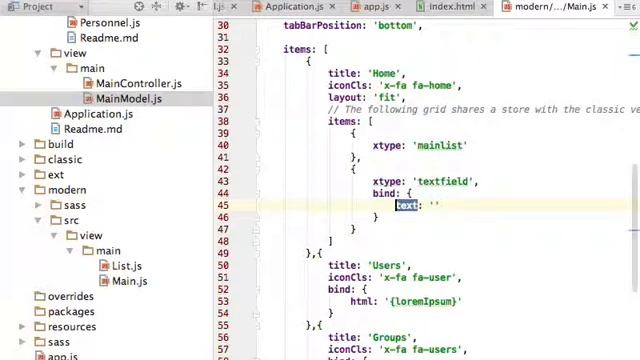Select MainModel.js in the tree
Viewport: 640px width, 360px height.
[129, 99]
